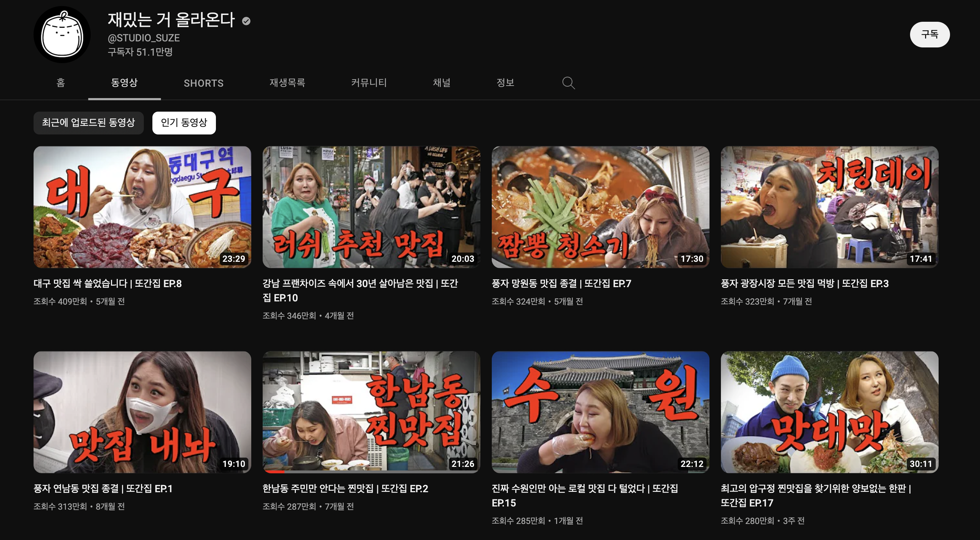Switch to the 홈 tab
The width and height of the screenshot is (980, 540).
pyautogui.click(x=60, y=82)
